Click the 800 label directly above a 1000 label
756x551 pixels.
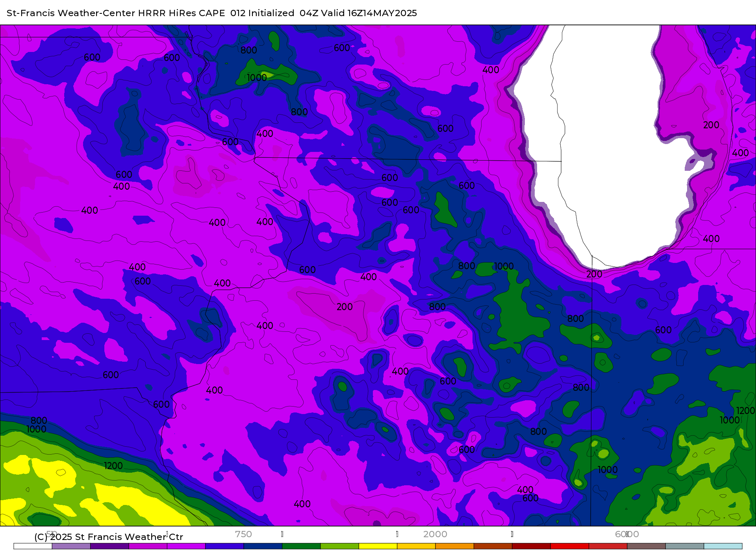39,421
